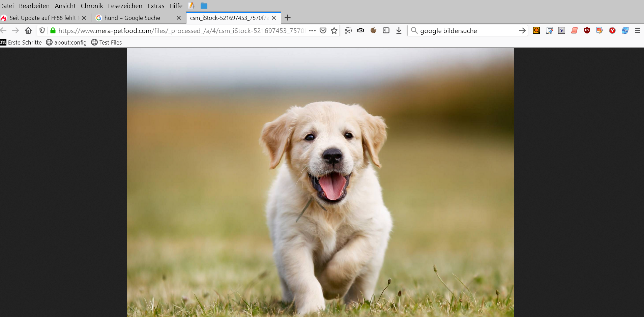Viewport: 644px width, 317px height.
Task: Open the cookie extension icon
Action: click(373, 31)
